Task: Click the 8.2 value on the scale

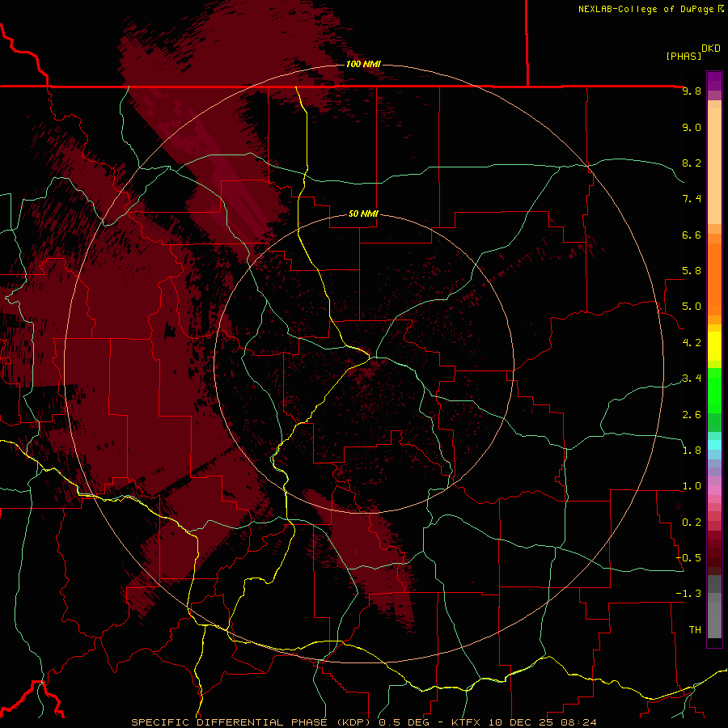Action: coord(692,163)
